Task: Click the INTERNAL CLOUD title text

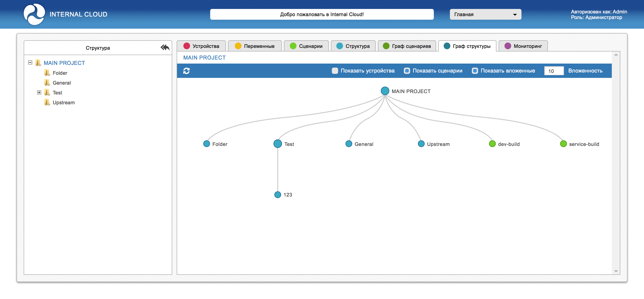Action: coord(78,14)
